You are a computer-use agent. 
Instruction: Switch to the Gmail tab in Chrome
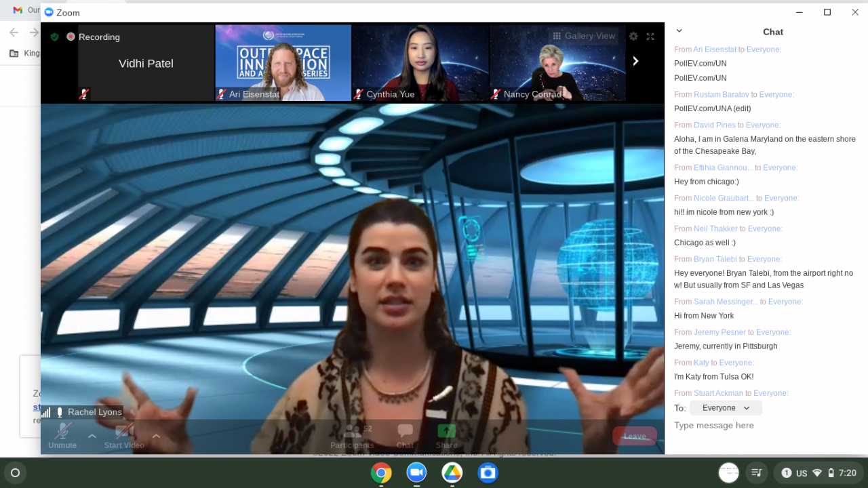point(26,10)
